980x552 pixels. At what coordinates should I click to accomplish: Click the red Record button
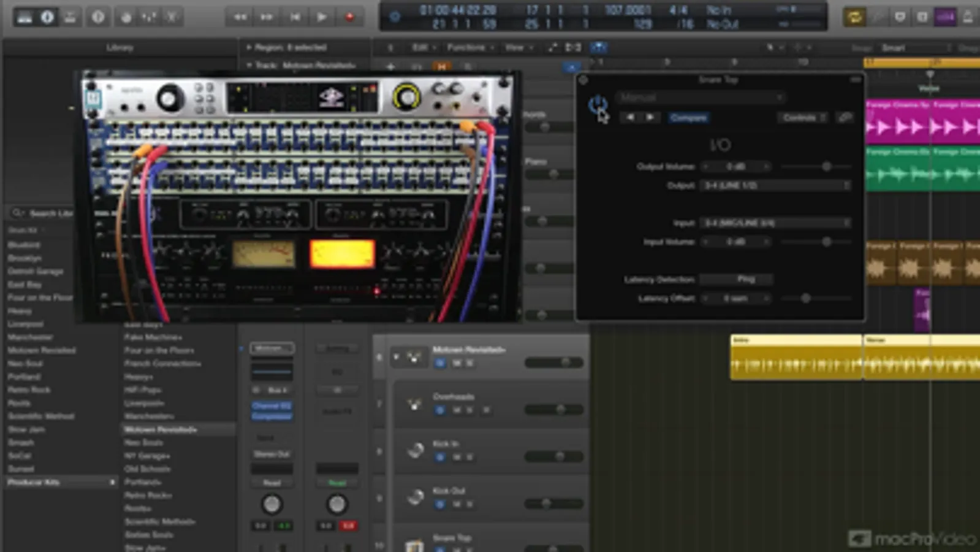click(x=349, y=17)
